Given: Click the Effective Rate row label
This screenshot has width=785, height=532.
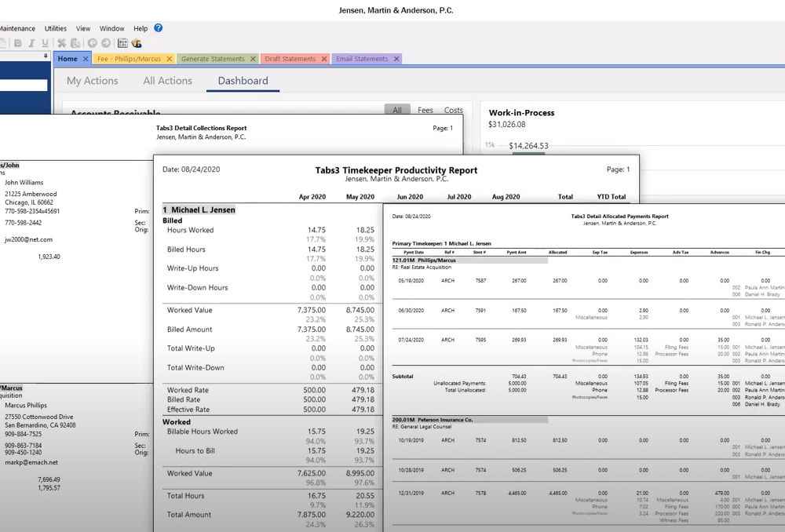Looking at the screenshot, I should [188, 410].
